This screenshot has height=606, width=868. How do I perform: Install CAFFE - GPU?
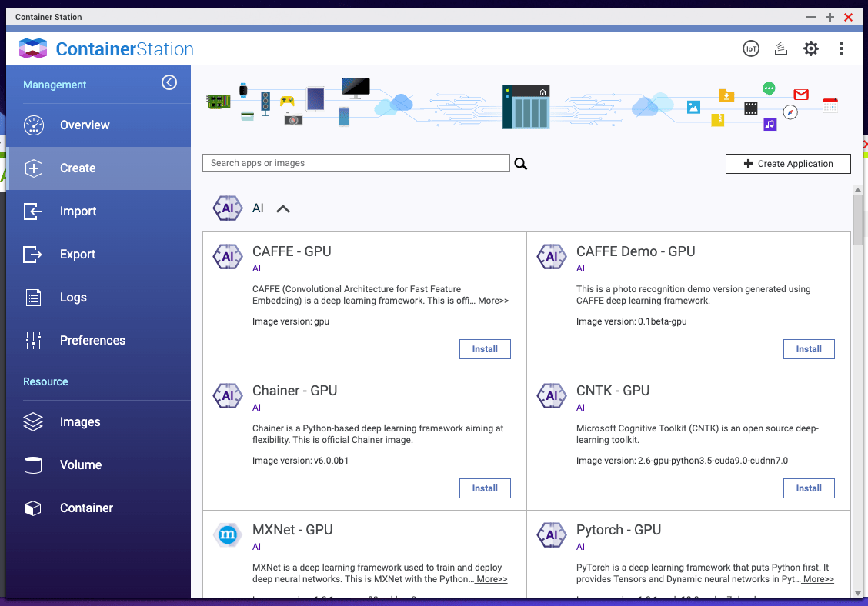(x=485, y=349)
